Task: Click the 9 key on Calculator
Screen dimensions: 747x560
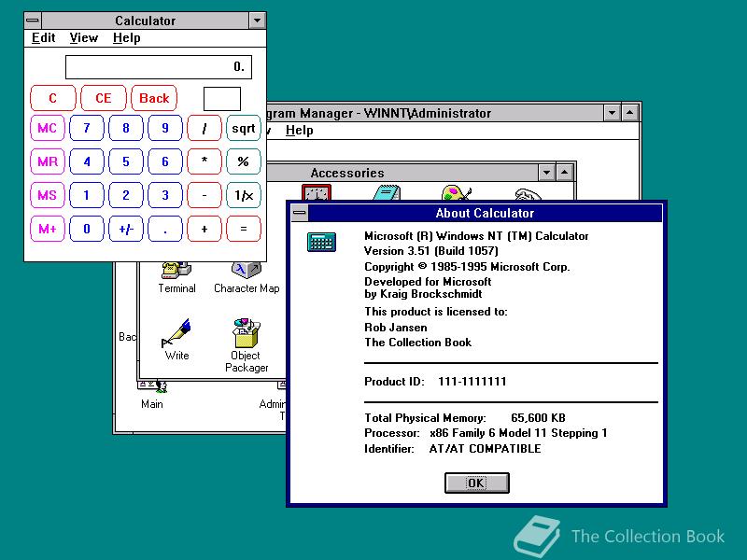Action: pos(165,128)
